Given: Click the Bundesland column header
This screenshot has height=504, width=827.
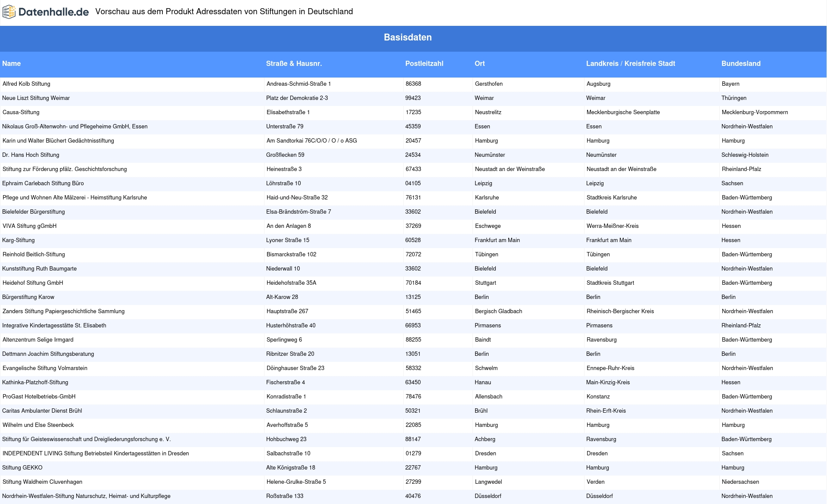Looking at the screenshot, I should tap(741, 64).
